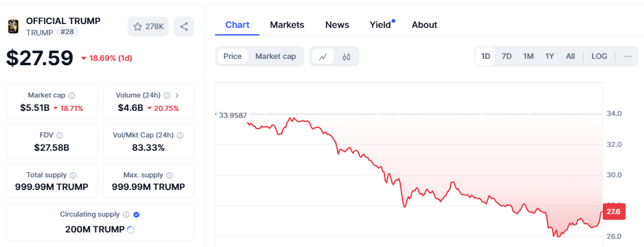Show Market cap info tooltip icon

[x=72, y=96]
